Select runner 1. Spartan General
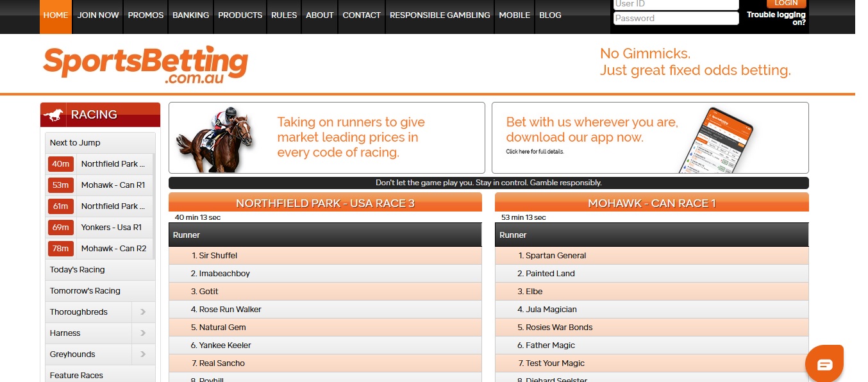 652,256
